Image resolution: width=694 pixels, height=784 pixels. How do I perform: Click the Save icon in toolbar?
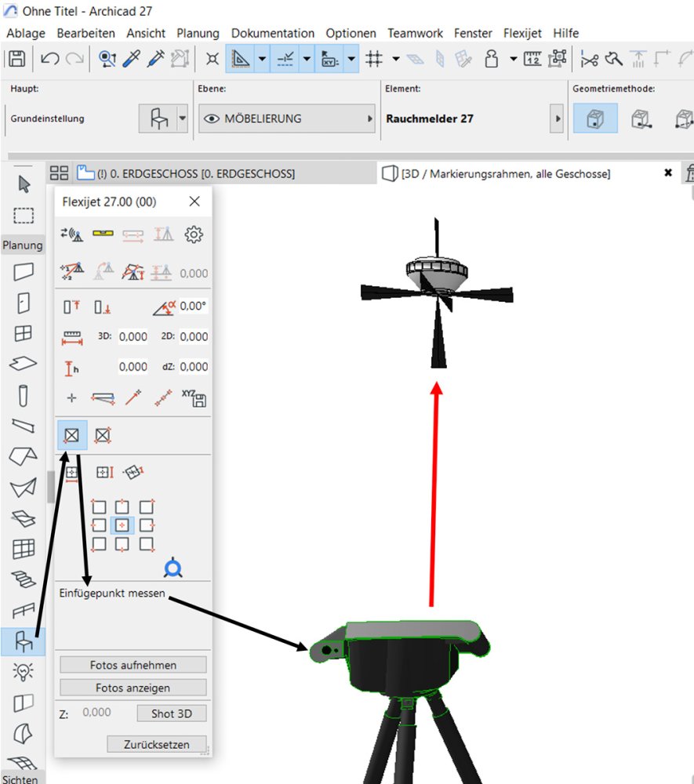tap(16, 59)
